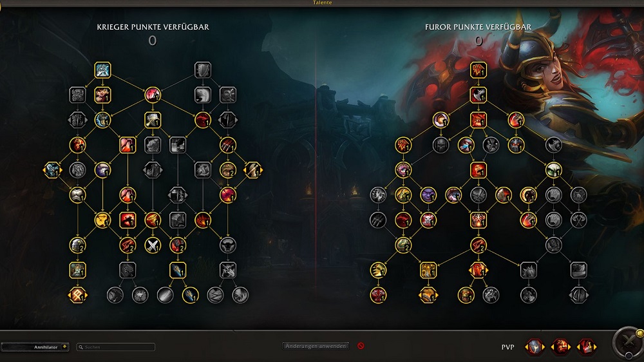
Task: Toggle the unselected bottom-right Furor choice node
Action: [578, 295]
